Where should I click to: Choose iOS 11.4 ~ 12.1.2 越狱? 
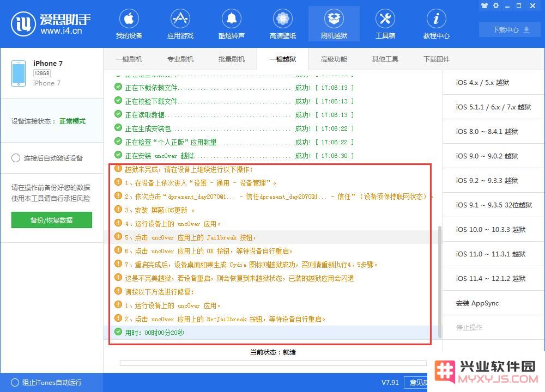click(494, 278)
